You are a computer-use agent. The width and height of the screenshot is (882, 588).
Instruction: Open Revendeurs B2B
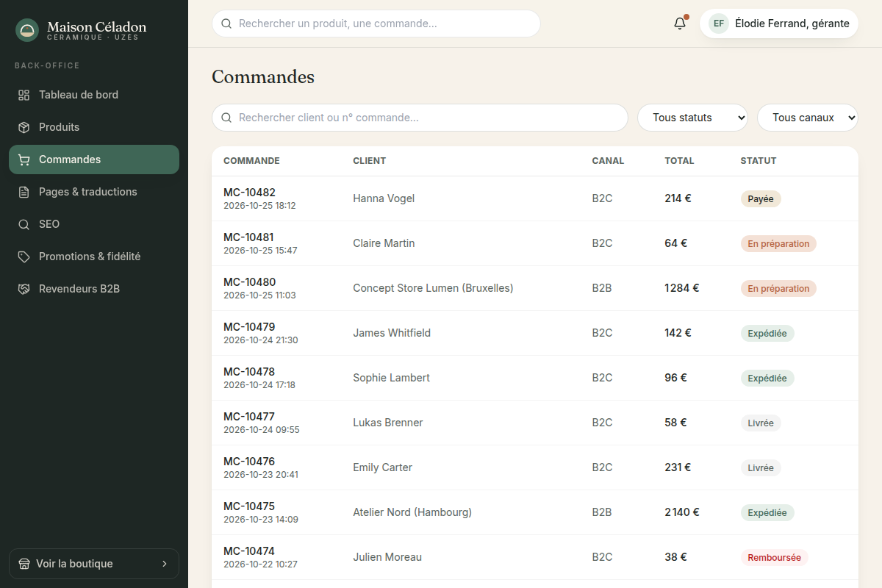pyautogui.click(x=94, y=289)
